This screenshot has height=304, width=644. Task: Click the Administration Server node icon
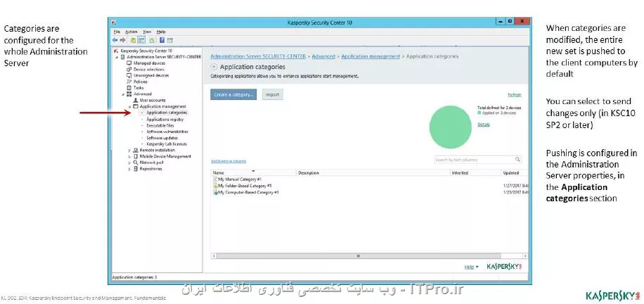pyautogui.click(x=123, y=57)
